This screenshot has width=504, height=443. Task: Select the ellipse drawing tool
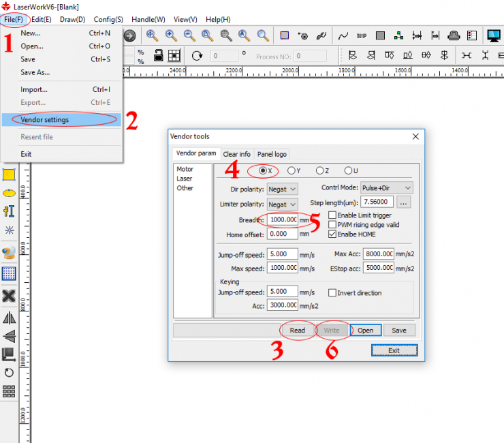click(9, 193)
